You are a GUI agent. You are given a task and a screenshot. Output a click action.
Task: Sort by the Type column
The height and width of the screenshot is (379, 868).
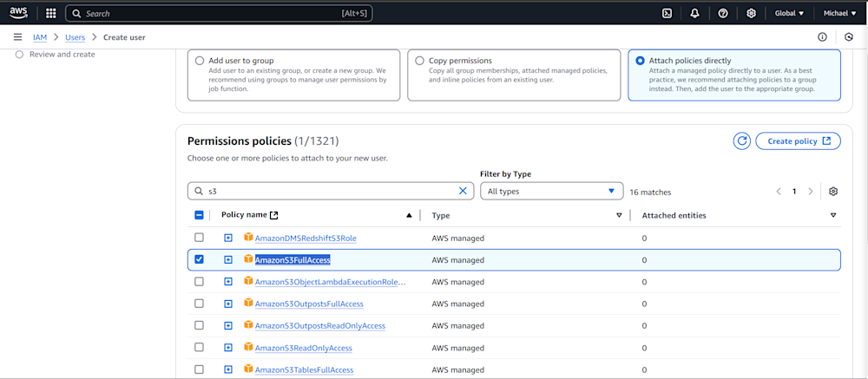[619, 215]
